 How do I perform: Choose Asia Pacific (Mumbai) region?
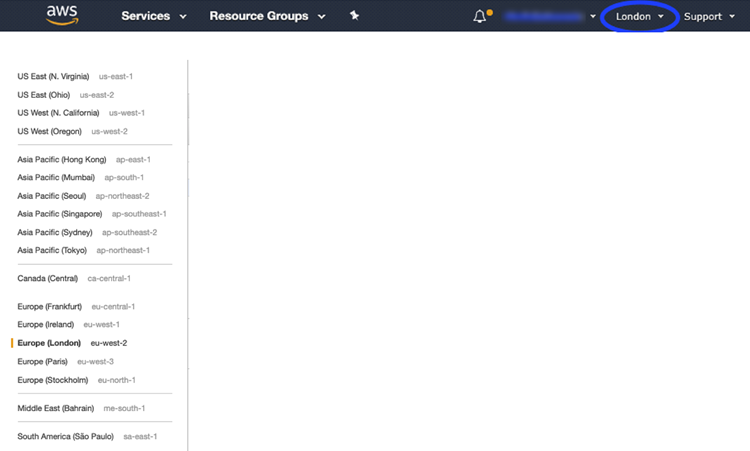56,177
